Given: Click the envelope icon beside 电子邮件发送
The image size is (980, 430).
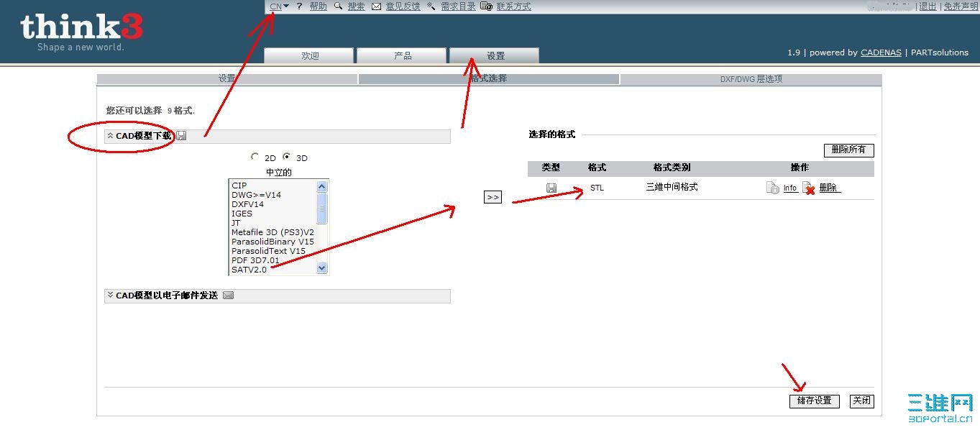Looking at the screenshot, I should 228,296.
